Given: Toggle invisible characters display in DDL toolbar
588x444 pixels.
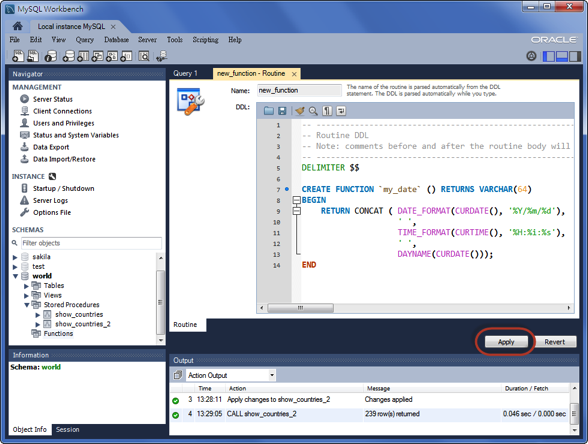Looking at the screenshot, I should [x=327, y=111].
